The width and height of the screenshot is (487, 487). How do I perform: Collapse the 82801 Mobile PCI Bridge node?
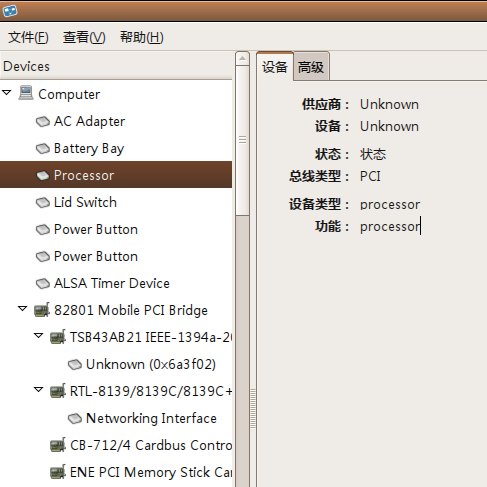23,309
